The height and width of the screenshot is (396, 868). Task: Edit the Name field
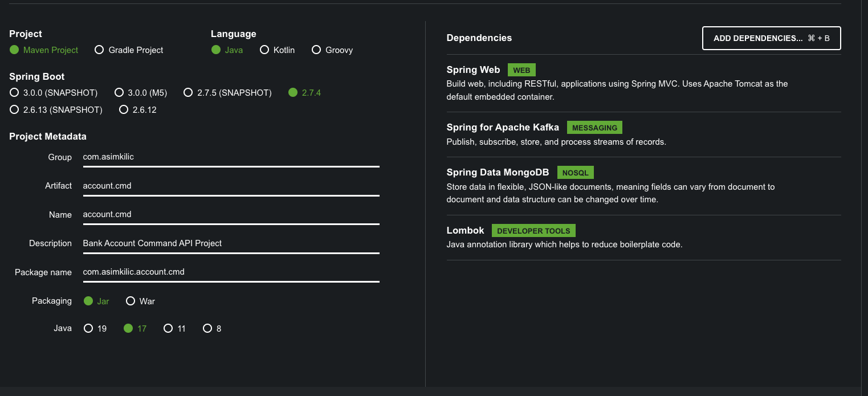click(231, 215)
